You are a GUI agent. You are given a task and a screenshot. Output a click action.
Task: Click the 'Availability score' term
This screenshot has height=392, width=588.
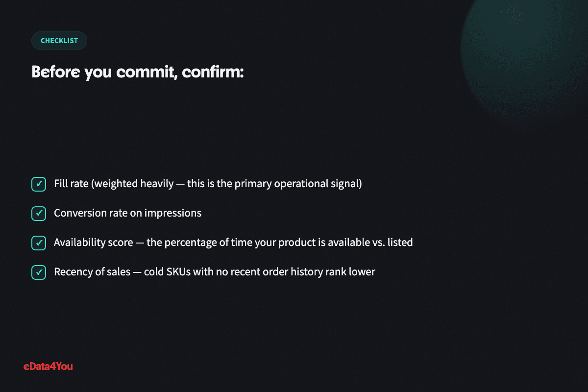coord(93,243)
